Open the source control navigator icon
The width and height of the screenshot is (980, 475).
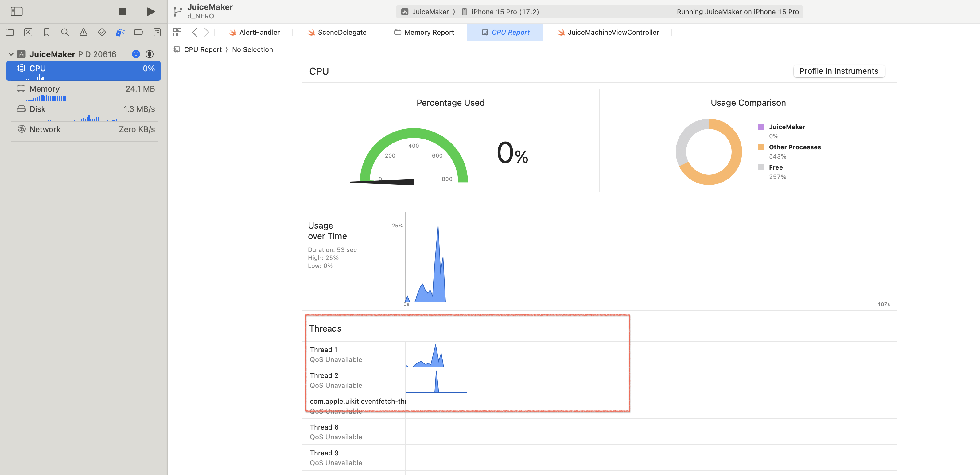point(28,32)
